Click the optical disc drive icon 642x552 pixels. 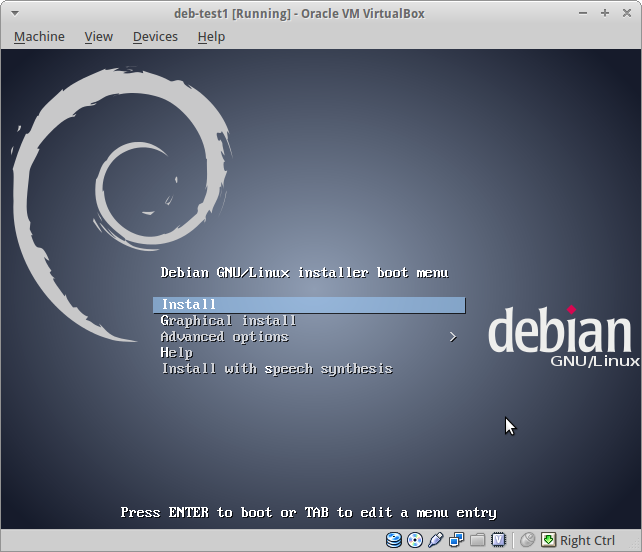pyautogui.click(x=415, y=540)
